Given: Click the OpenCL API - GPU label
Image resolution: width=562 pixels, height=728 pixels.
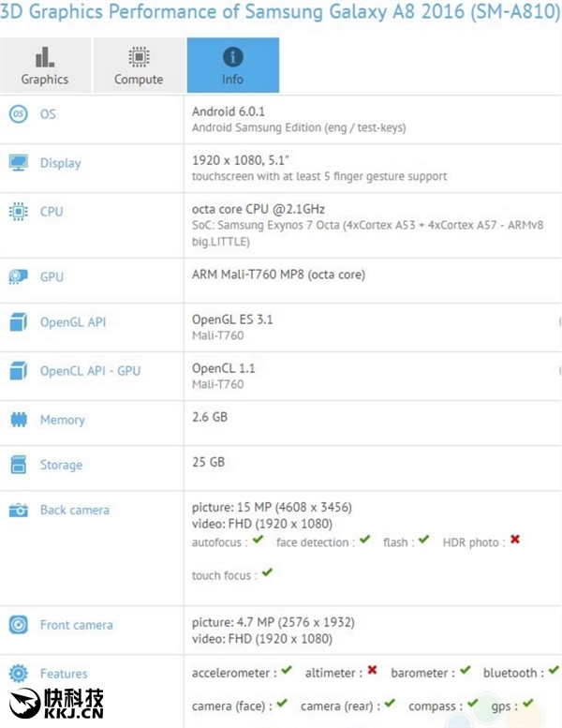Looking at the screenshot, I should point(90,371).
